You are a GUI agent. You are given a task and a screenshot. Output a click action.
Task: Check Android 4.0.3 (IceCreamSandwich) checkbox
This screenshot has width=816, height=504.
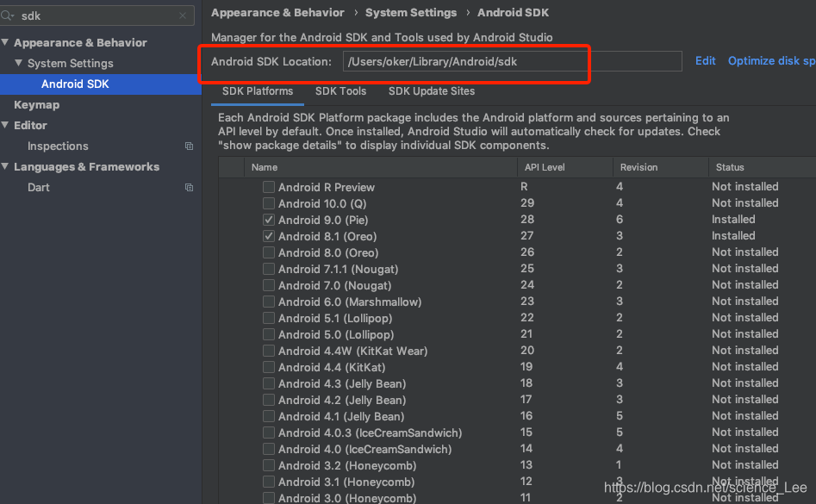click(269, 432)
